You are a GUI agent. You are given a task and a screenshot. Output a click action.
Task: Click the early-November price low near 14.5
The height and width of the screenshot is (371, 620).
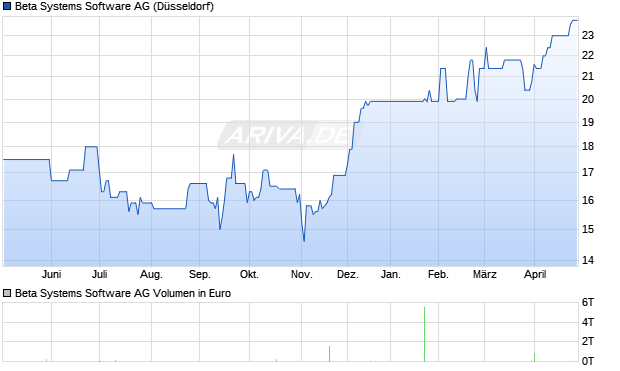coord(304,240)
